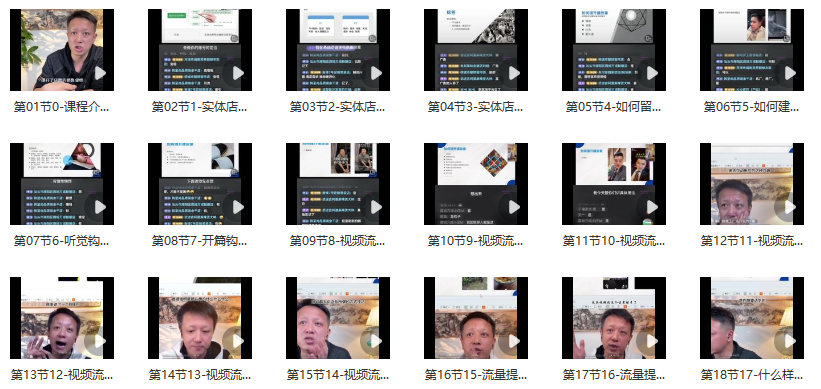Select file name 第05节4-如何留...
Image resolution: width=821 pixels, height=389 pixels.
click(614, 107)
